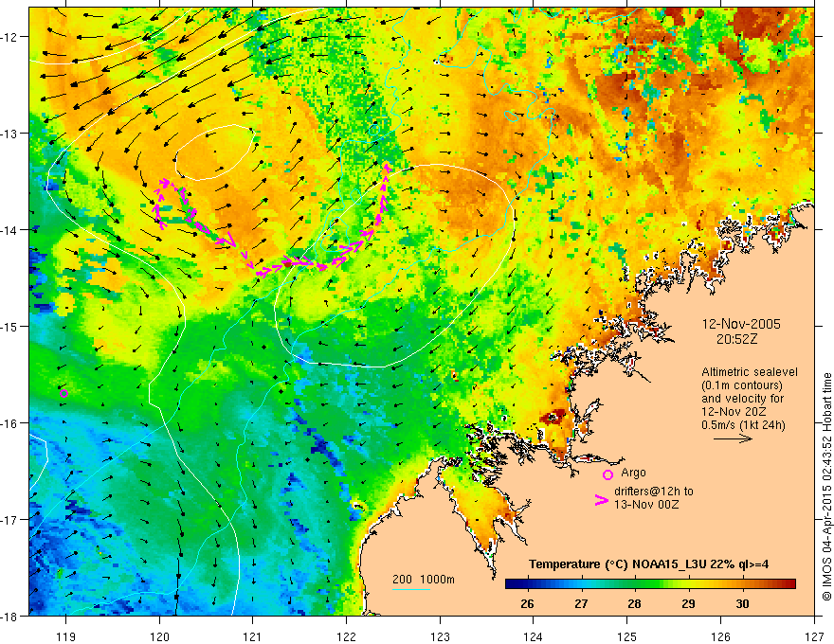This screenshot has height=644, width=834.
Task: Click the 'Temperature (°C) NOAA15_L3U 22% ql>=4' title
Action: pos(648,564)
